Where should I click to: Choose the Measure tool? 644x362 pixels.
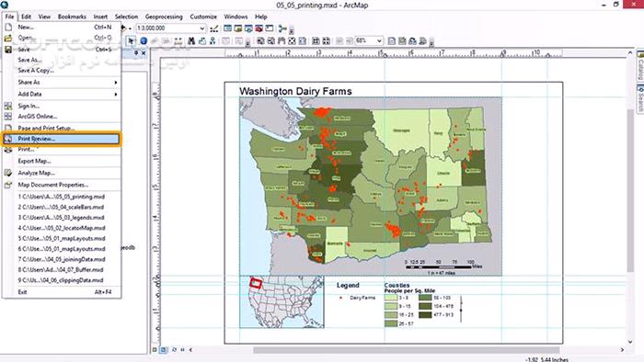178,40
